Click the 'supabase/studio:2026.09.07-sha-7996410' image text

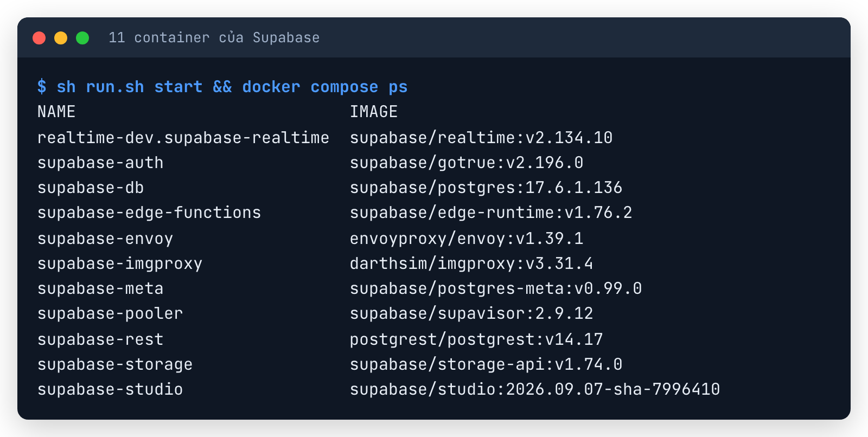(535, 389)
